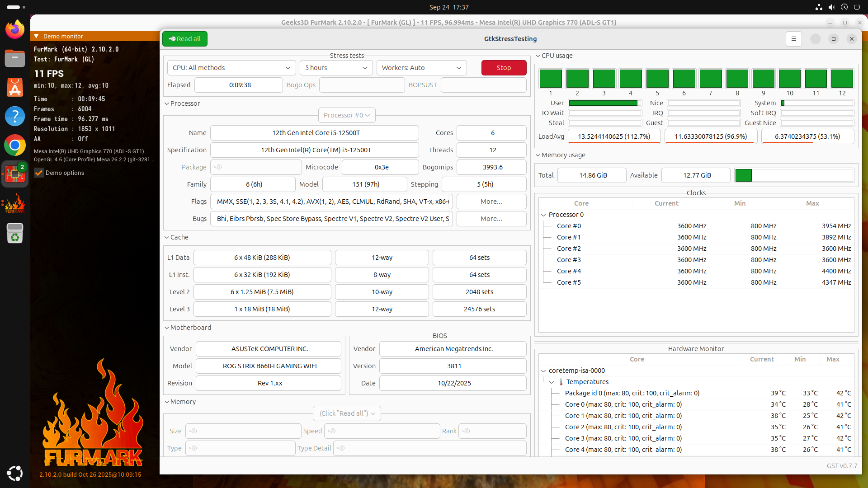Viewport: 868px width, 488px height.
Task: Click the Elapsed time field
Action: [x=239, y=85]
